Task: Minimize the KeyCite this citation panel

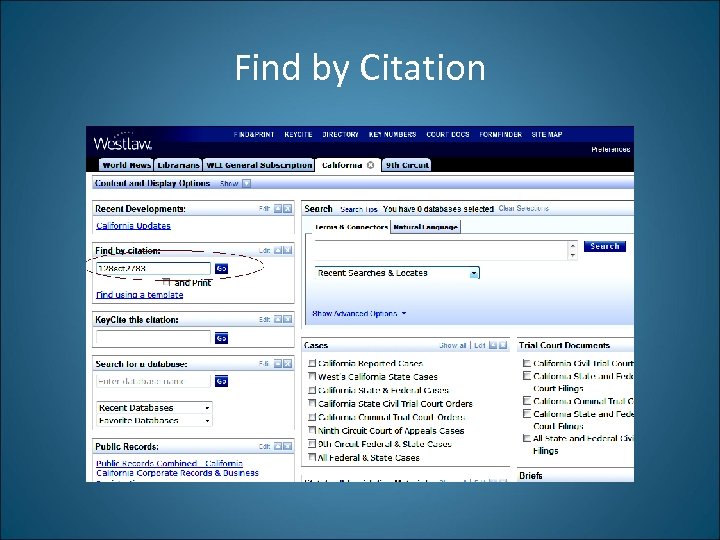Action: (x=278, y=319)
